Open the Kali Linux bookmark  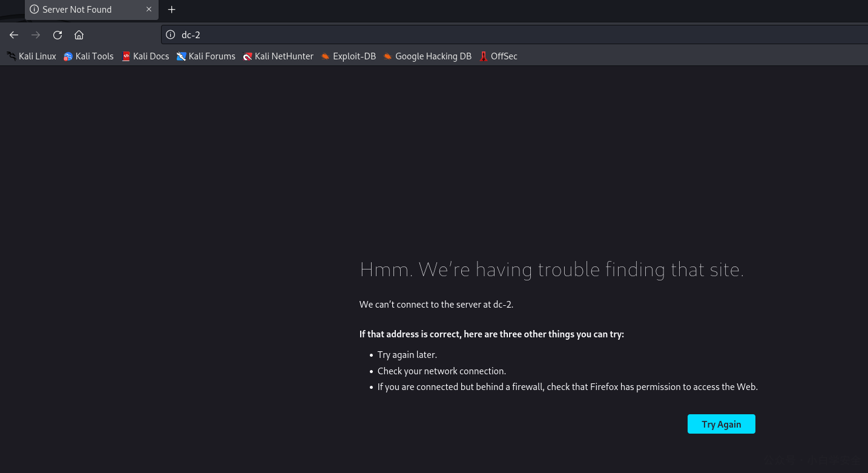click(x=31, y=56)
